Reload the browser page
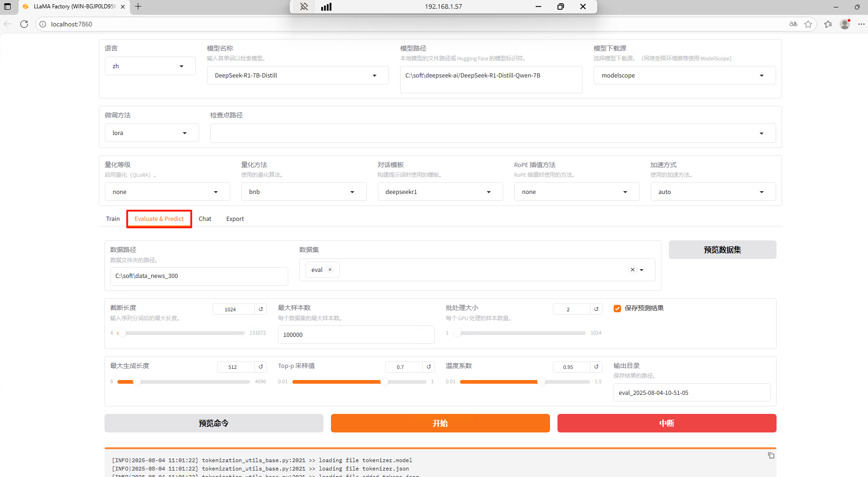The height and width of the screenshot is (477, 868). click(24, 24)
